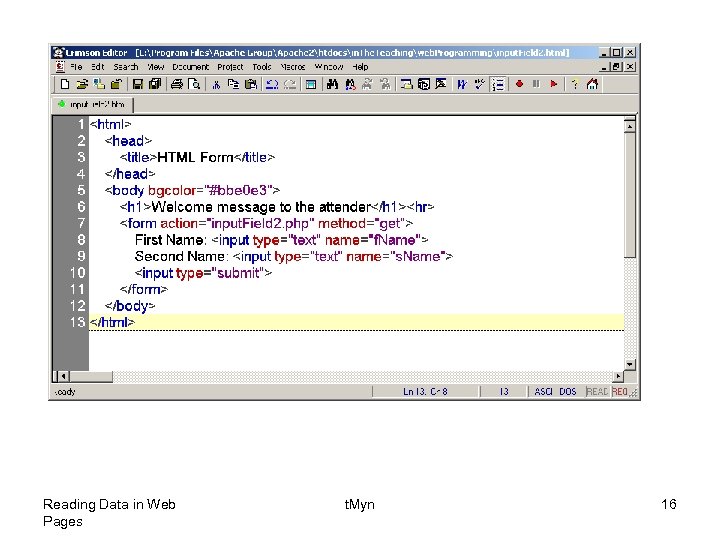Click the Print printer icon
This screenshot has width=720, height=540.
(x=177, y=84)
